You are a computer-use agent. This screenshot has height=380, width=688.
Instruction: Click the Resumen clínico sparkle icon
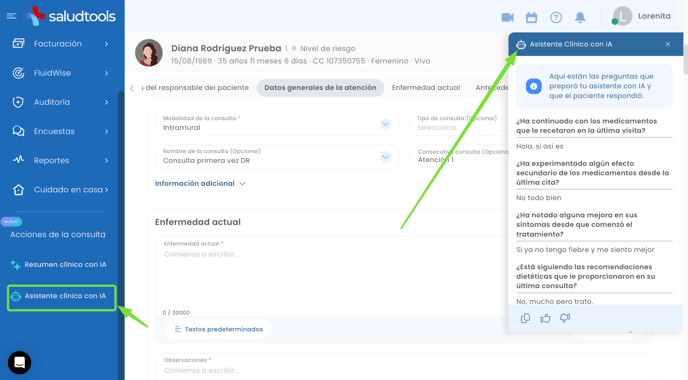click(15, 265)
